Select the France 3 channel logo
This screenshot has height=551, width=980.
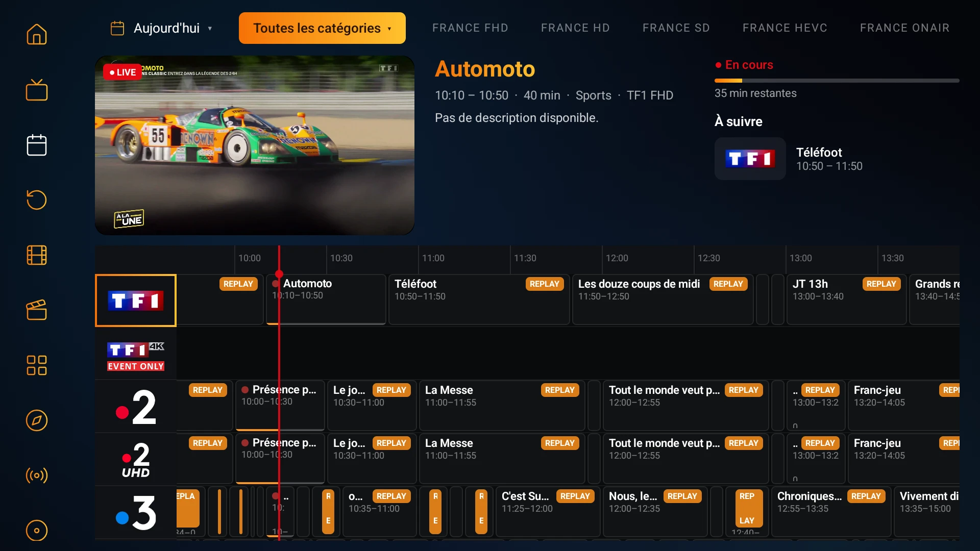coord(136,513)
